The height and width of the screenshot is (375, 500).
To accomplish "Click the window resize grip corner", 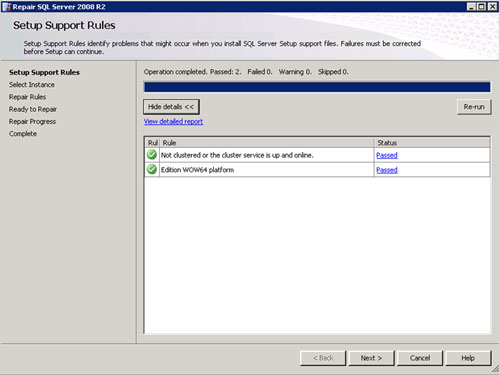I will (495, 369).
